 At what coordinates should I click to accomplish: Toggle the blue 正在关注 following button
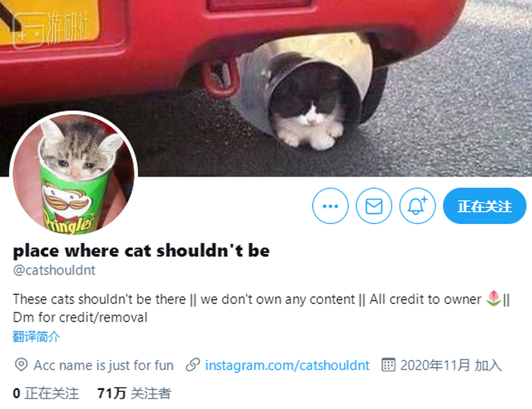(x=484, y=206)
